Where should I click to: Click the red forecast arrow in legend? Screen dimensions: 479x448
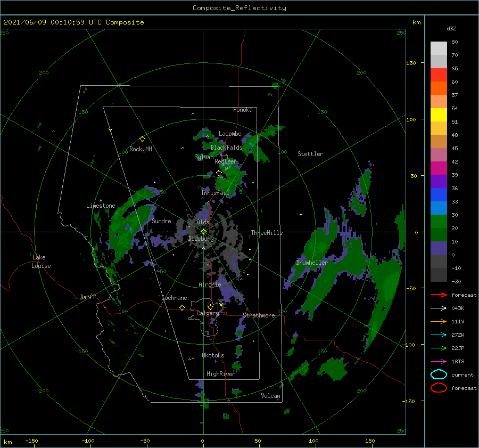[439, 295]
